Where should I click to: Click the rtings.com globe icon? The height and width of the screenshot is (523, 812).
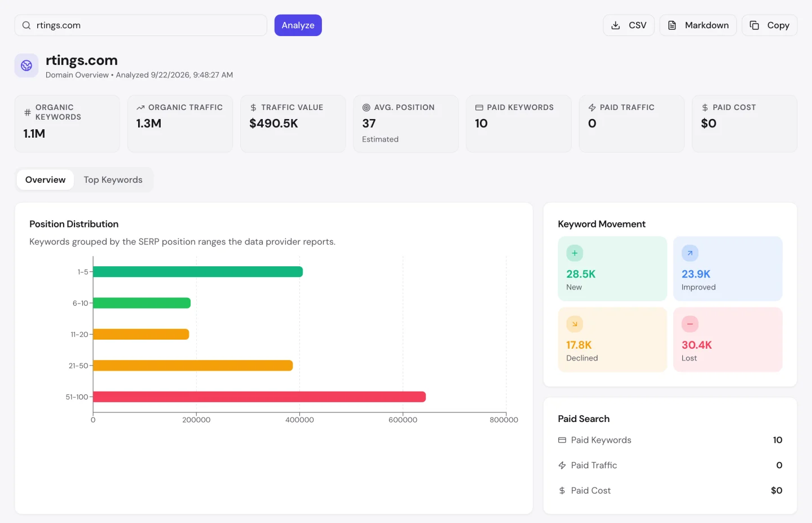27,65
